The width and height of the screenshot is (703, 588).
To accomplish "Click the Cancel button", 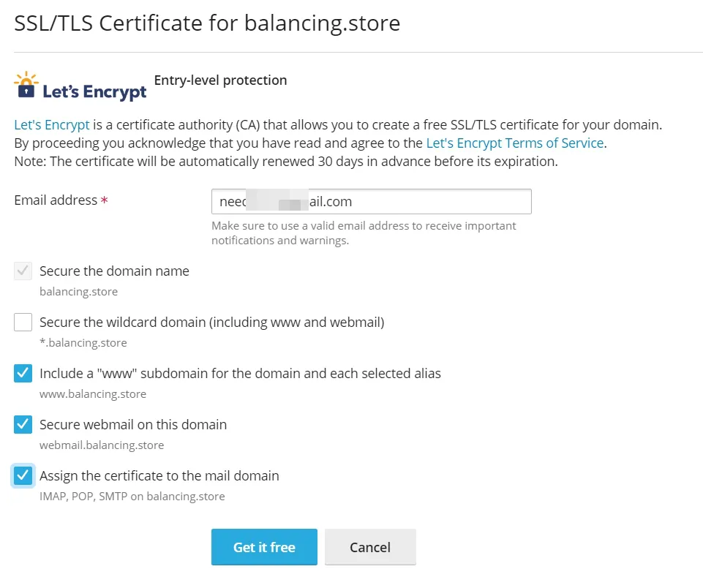I will [x=370, y=547].
